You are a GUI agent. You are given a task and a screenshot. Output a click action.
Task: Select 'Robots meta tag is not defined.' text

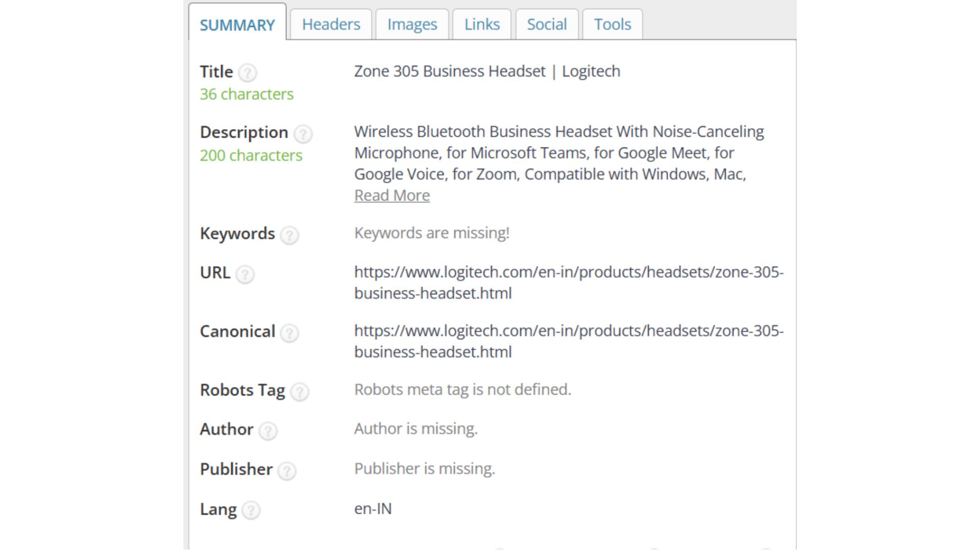tap(463, 389)
